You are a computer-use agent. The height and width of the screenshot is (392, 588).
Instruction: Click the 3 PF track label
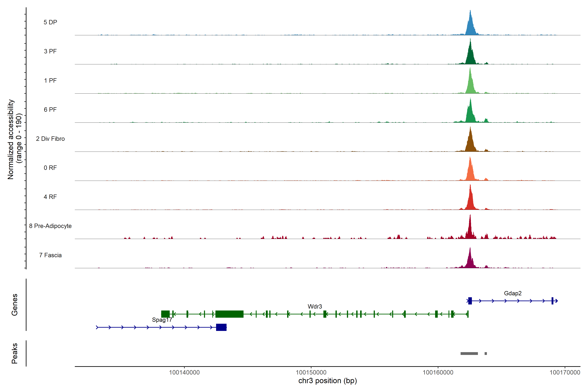point(50,51)
